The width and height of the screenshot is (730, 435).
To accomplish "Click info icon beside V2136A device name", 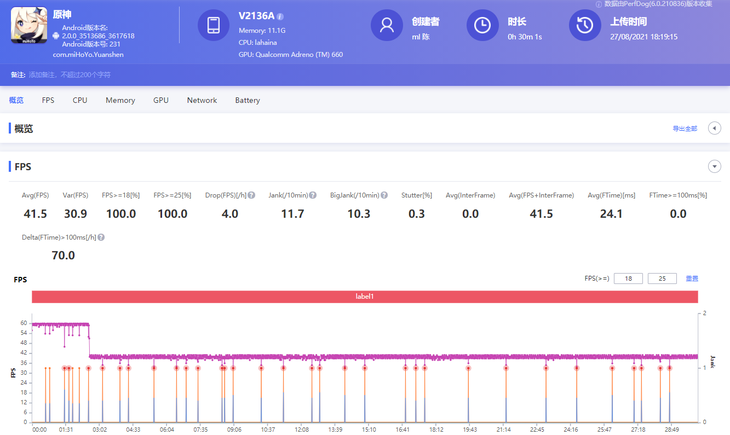I will (280, 17).
